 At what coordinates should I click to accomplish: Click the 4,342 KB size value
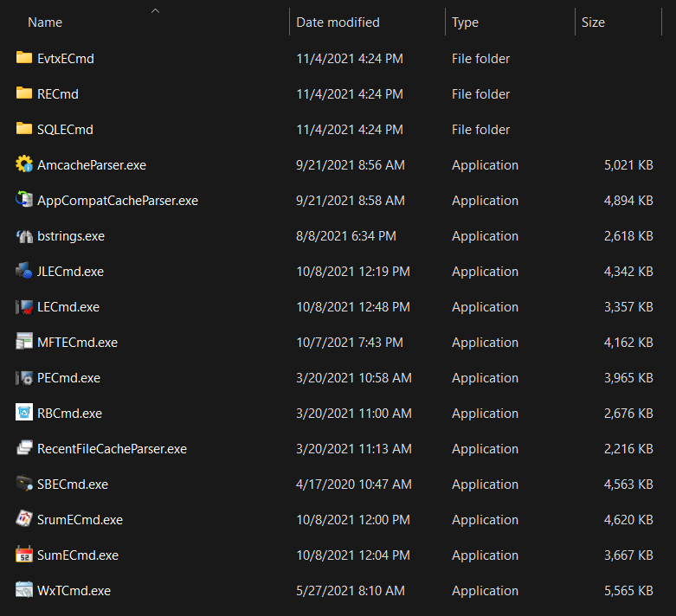point(628,271)
